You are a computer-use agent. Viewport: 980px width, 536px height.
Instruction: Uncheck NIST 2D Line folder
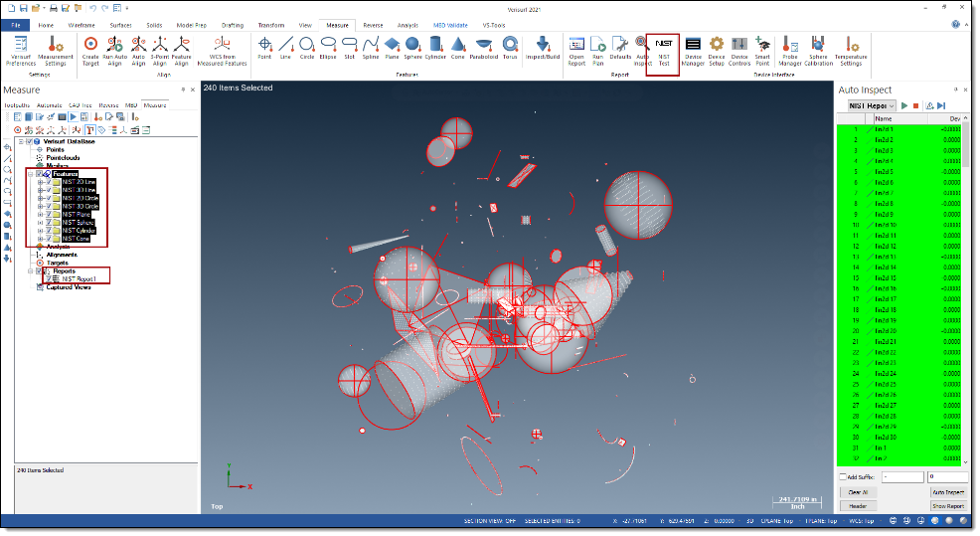(49, 182)
